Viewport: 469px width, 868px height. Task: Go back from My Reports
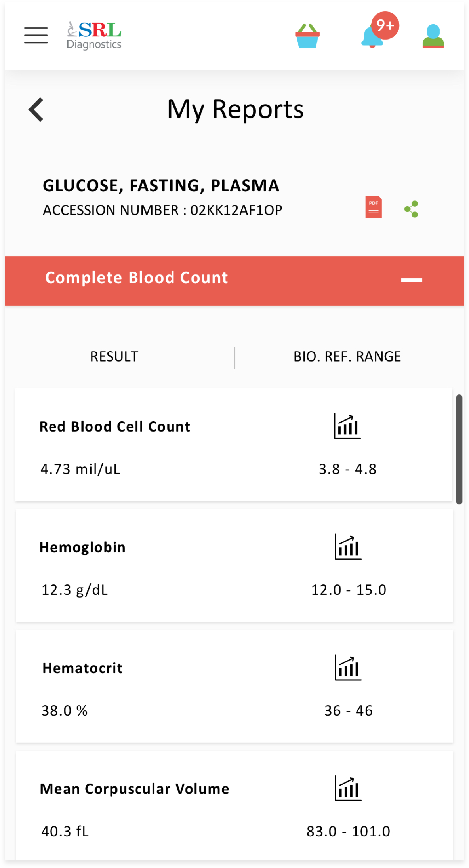pyautogui.click(x=36, y=110)
